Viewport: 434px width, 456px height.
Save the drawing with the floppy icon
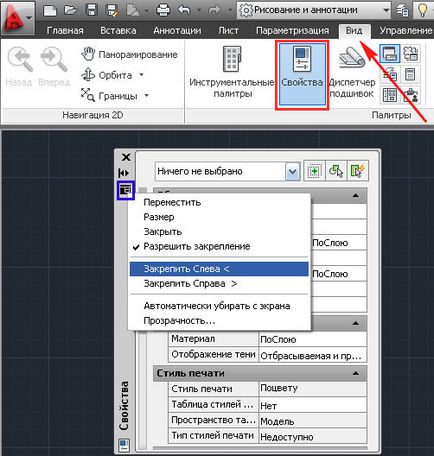coord(92,10)
